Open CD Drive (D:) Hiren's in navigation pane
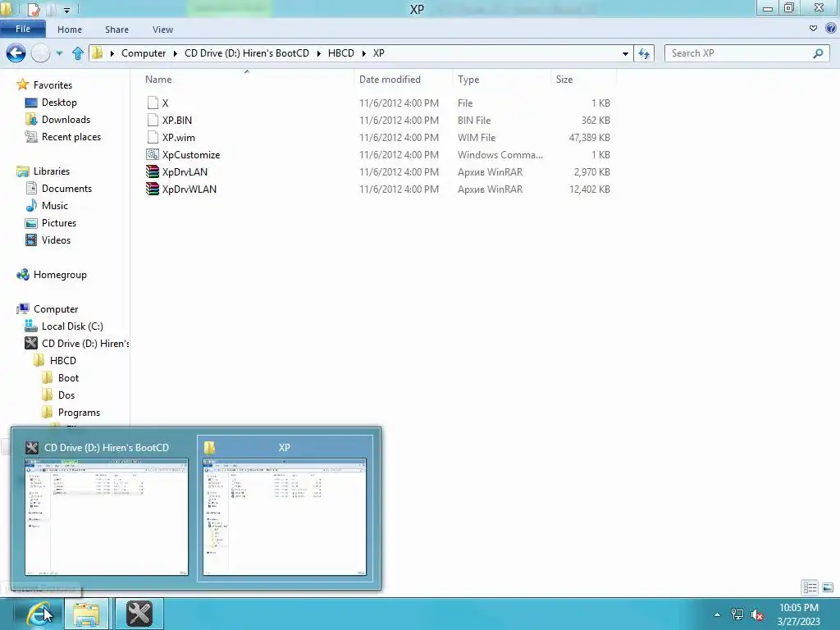840x630 pixels. point(85,343)
